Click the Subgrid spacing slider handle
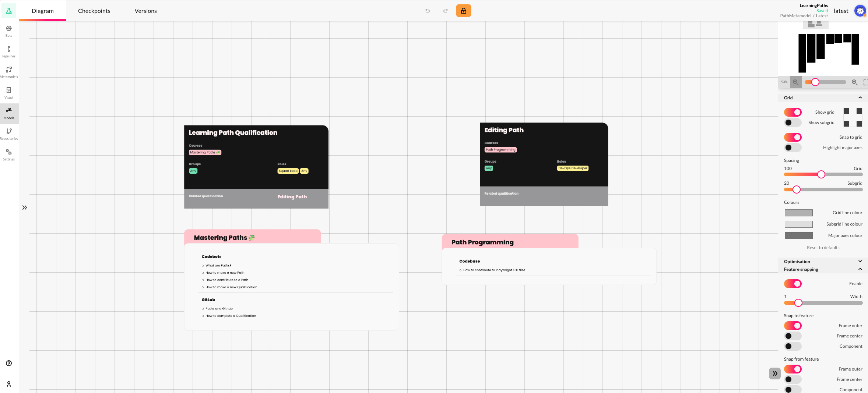868x393 pixels. click(797, 190)
